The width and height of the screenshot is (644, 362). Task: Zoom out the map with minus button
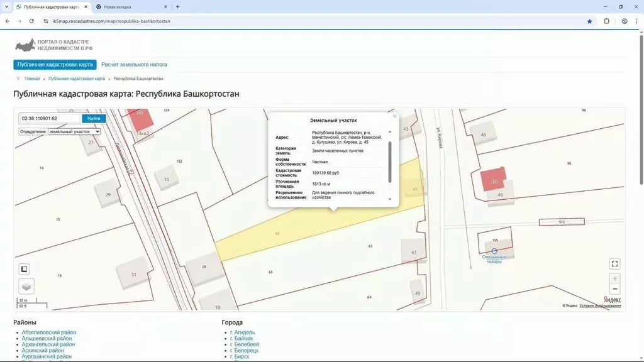click(x=615, y=289)
